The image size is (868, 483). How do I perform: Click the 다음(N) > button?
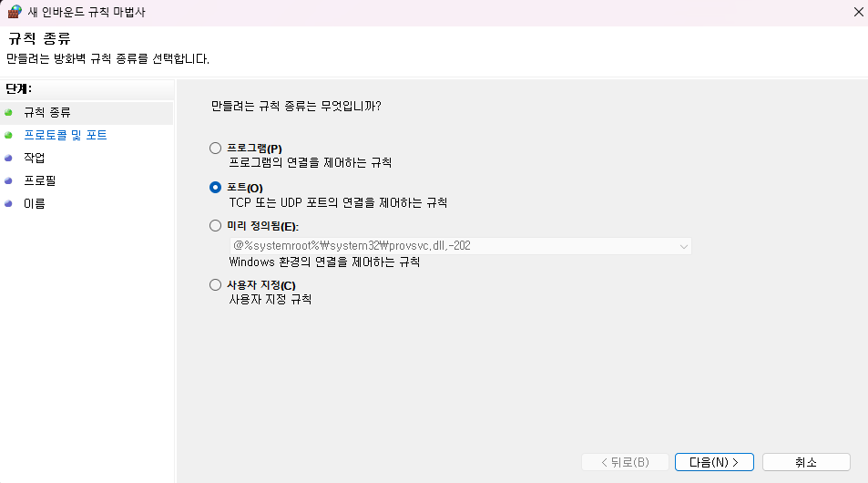point(714,462)
